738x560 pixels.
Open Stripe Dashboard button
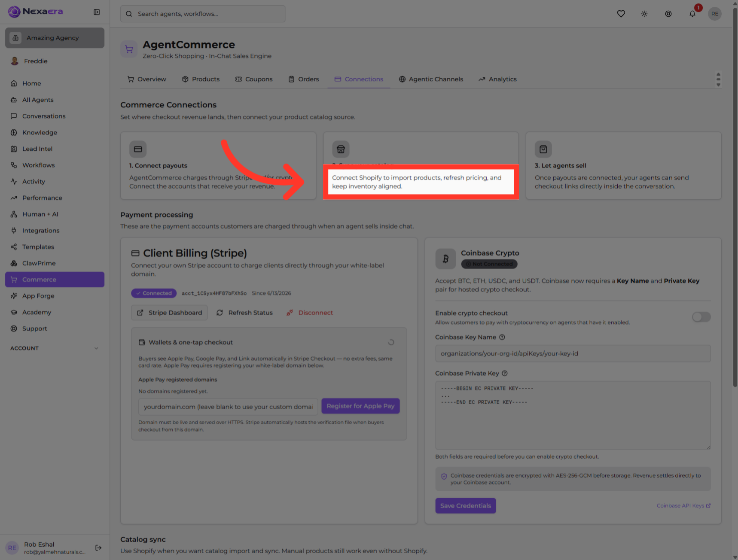click(x=169, y=313)
